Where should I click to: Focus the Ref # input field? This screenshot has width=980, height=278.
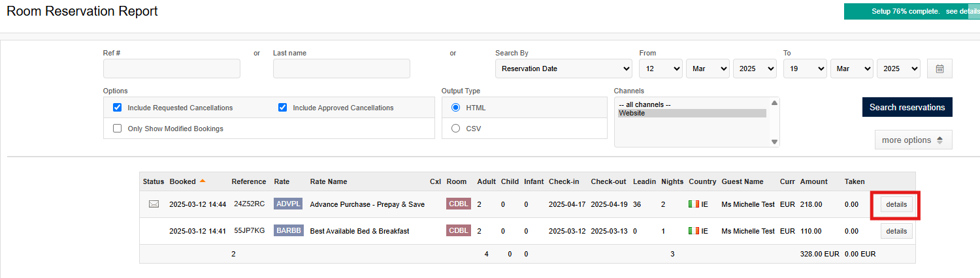click(x=172, y=69)
